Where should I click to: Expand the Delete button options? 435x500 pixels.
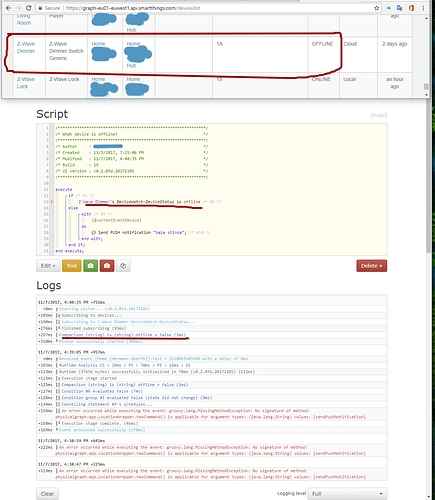372,266
